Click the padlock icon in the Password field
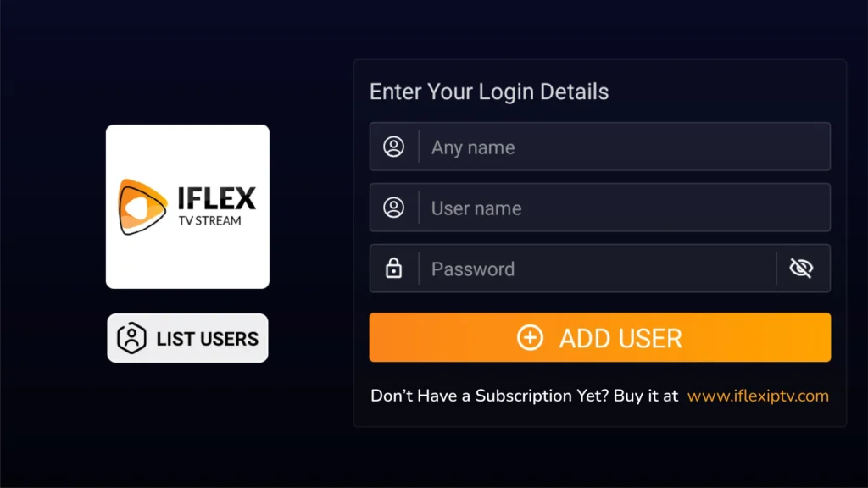 pos(393,269)
